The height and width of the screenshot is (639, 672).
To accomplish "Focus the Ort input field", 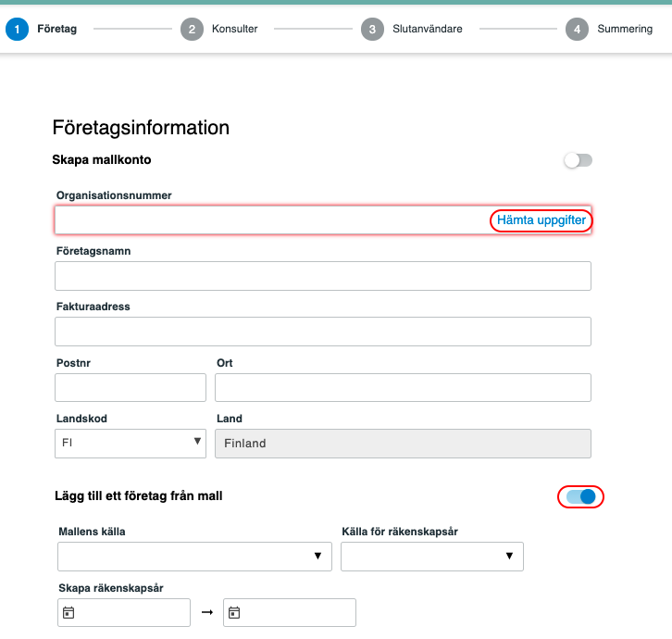I will (403, 388).
